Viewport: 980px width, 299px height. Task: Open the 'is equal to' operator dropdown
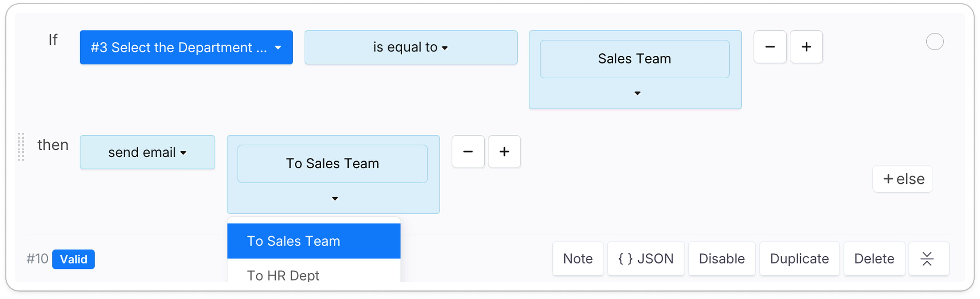pos(410,48)
